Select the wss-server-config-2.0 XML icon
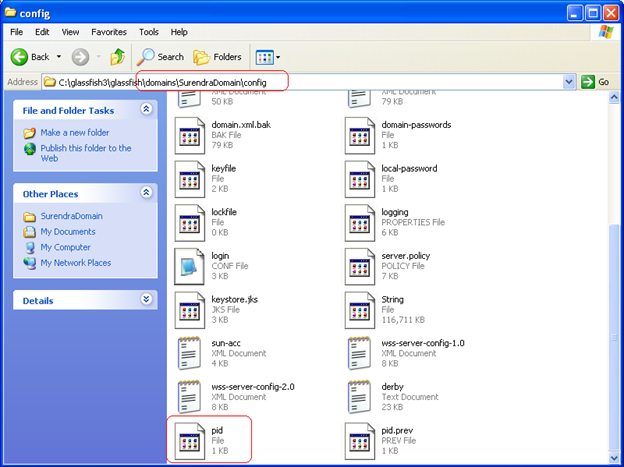This screenshot has width=624, height=467. [x=189, y=397]
